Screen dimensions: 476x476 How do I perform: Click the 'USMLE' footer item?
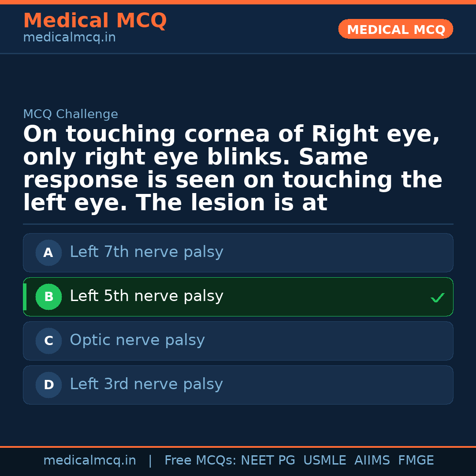[324, 461]
